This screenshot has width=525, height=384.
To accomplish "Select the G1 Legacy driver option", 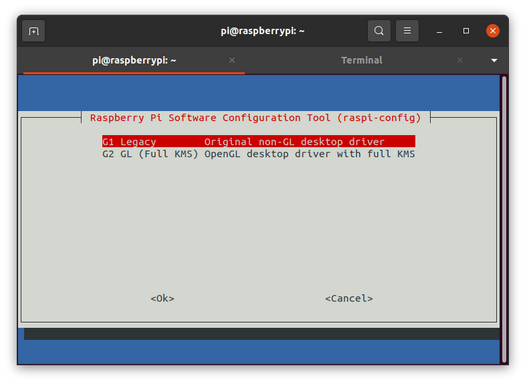I will tap(258, 142).
